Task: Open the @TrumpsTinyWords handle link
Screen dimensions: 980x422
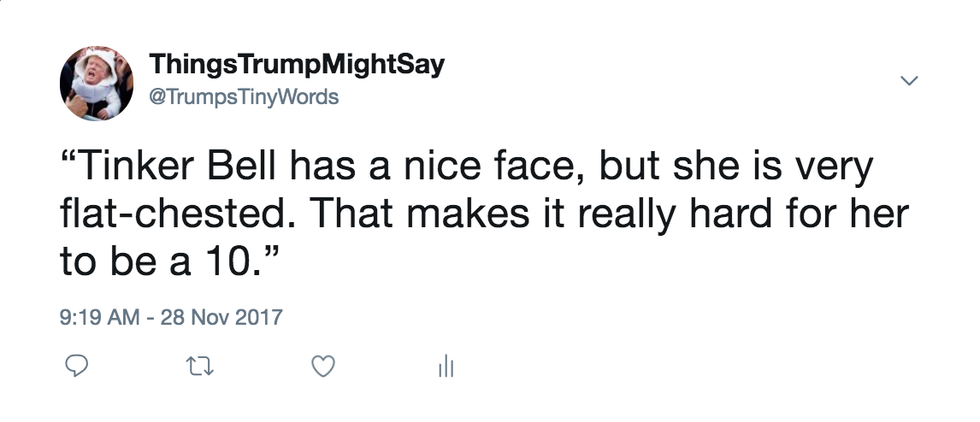Action: pyautogui.click(x=244, y=97)
